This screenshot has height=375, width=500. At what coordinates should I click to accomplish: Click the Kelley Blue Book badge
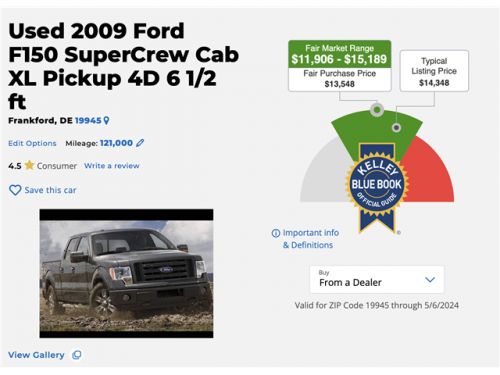click(x=377, y=188)
